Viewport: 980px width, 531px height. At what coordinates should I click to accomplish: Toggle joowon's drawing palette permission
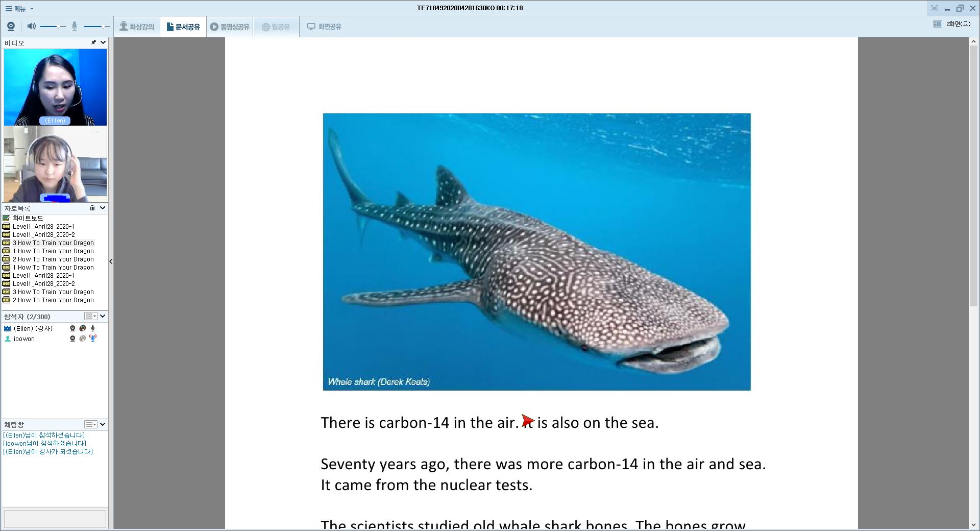pyautogui.click(x=83, y=339)
